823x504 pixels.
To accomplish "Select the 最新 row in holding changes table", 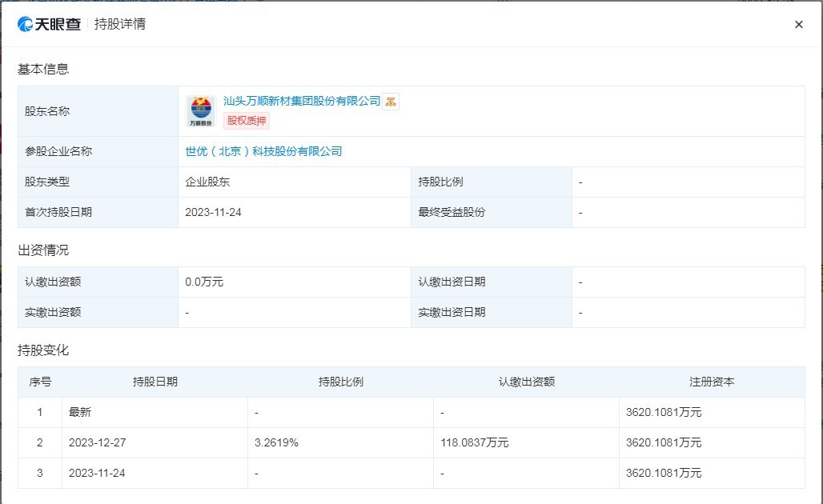I will point(81,412).
